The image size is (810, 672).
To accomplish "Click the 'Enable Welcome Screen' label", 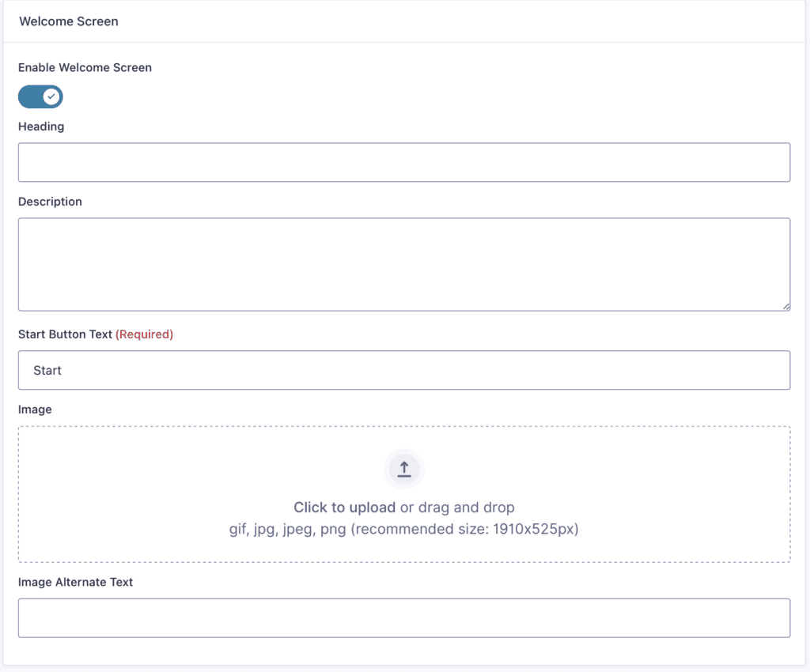I will [85, 68].
